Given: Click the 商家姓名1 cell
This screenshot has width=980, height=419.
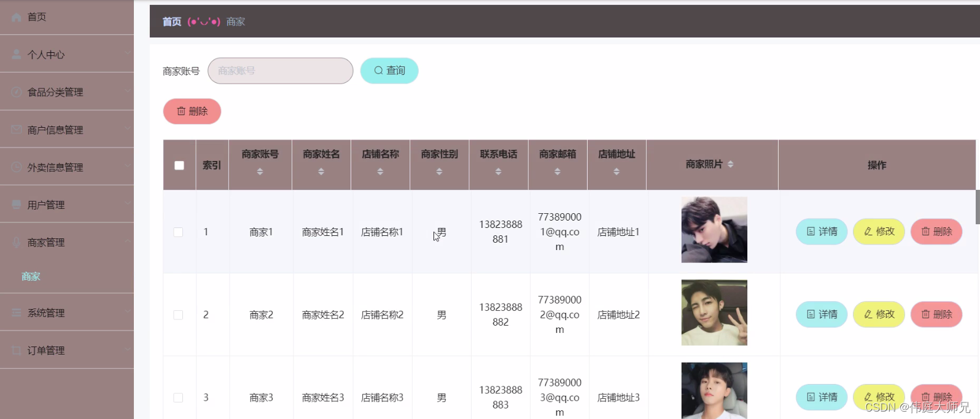Looking at the screenshot, I should pyautogui.click(x=323, y=232).
